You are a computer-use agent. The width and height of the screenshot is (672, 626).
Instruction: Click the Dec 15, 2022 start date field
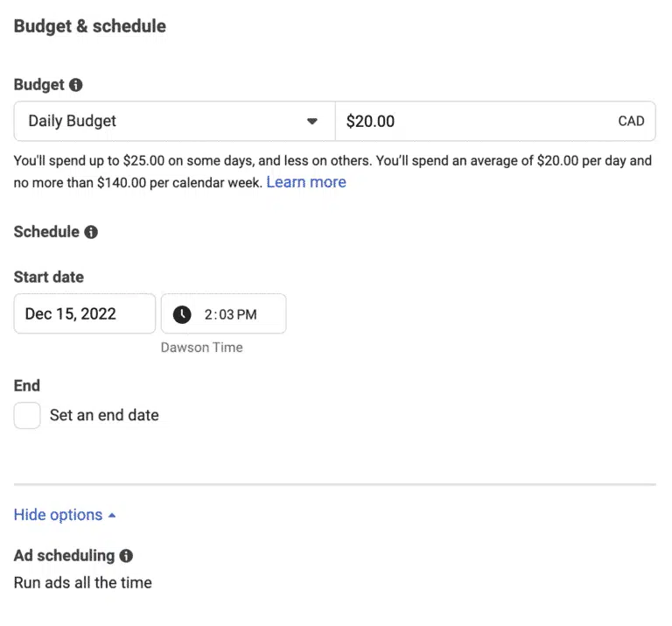pos(84,313)
